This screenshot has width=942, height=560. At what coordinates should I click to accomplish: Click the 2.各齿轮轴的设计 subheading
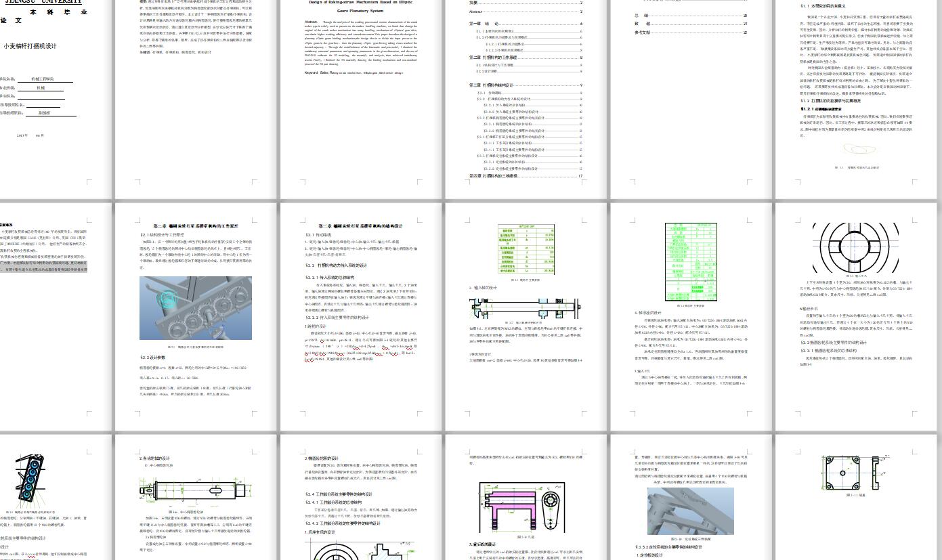155,458
